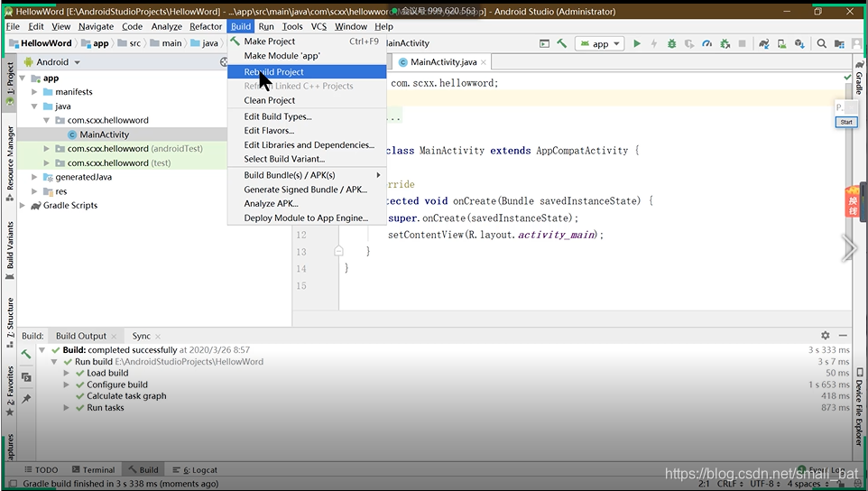This screenshot has height=491, width=868.
Task: Click Run with Coverage icon
Action: coord(689,43)
